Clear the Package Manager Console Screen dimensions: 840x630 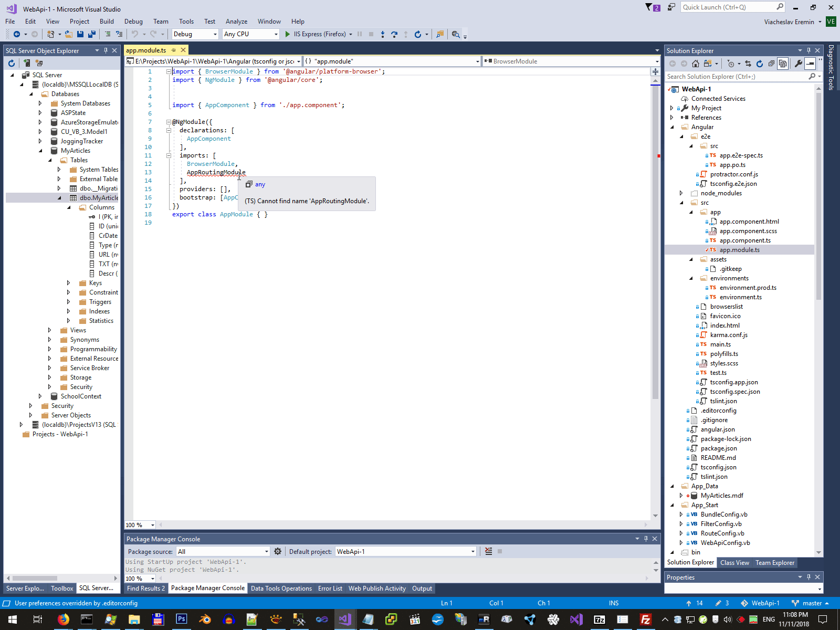489,551
